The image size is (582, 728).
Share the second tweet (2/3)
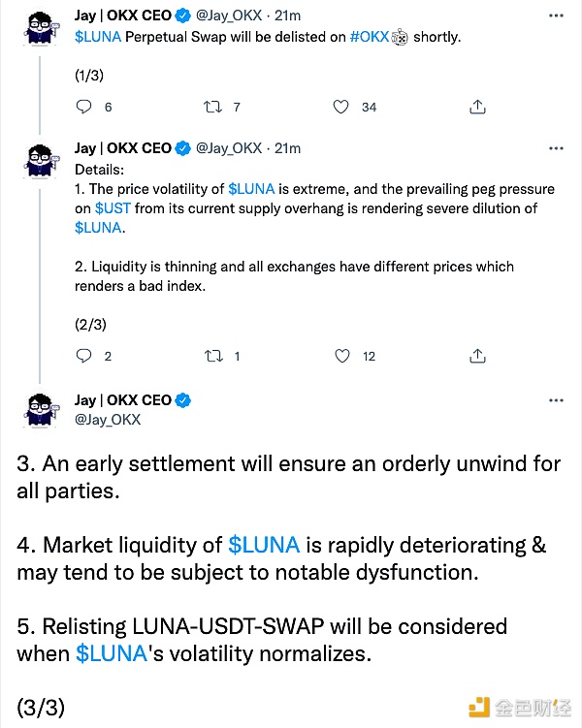477,356
